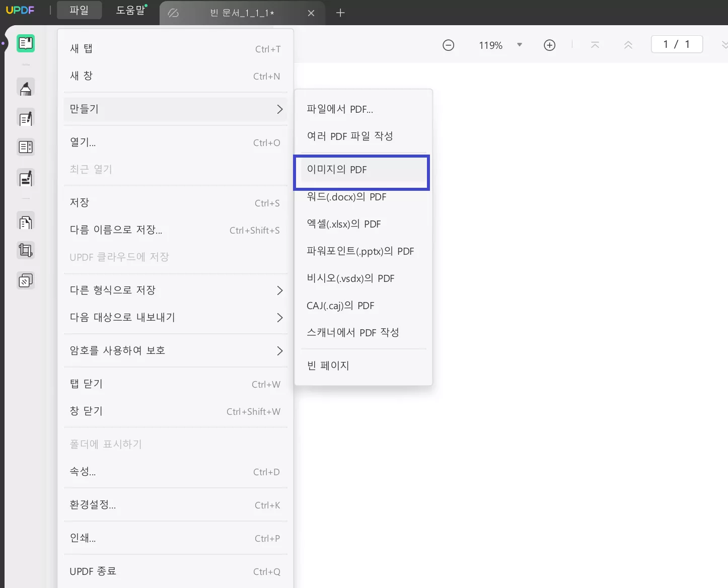Select the Crop Pages tool

click(25, 250)
